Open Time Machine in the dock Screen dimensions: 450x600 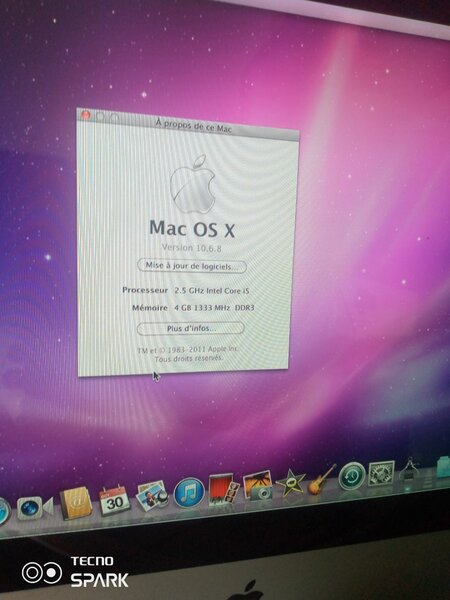tap(352, 476)
